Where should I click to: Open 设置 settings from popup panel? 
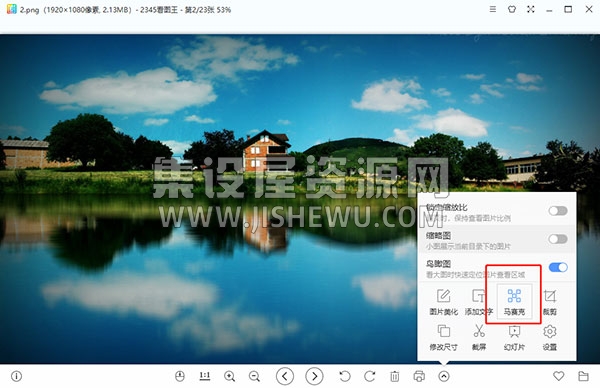click(x=550, y=337)
